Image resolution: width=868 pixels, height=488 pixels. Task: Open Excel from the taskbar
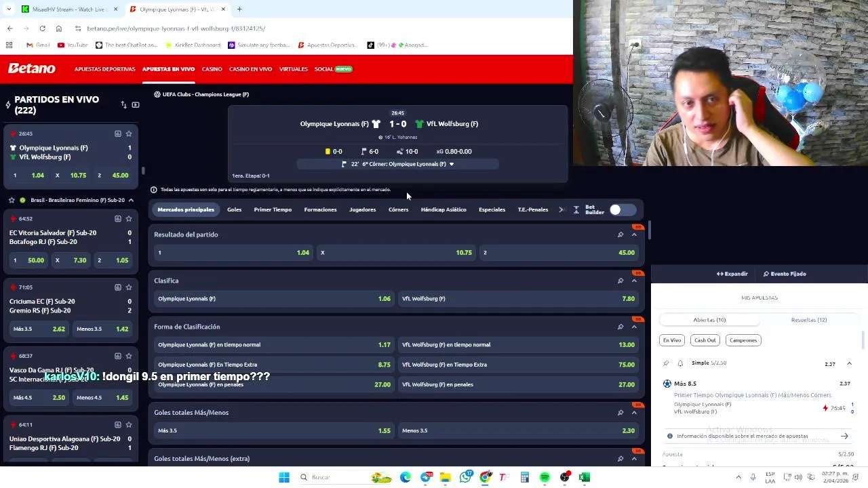(x=585, y=477)
